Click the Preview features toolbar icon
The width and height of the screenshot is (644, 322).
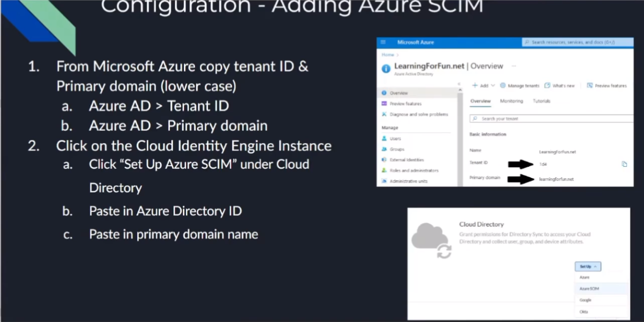[590, 85]
